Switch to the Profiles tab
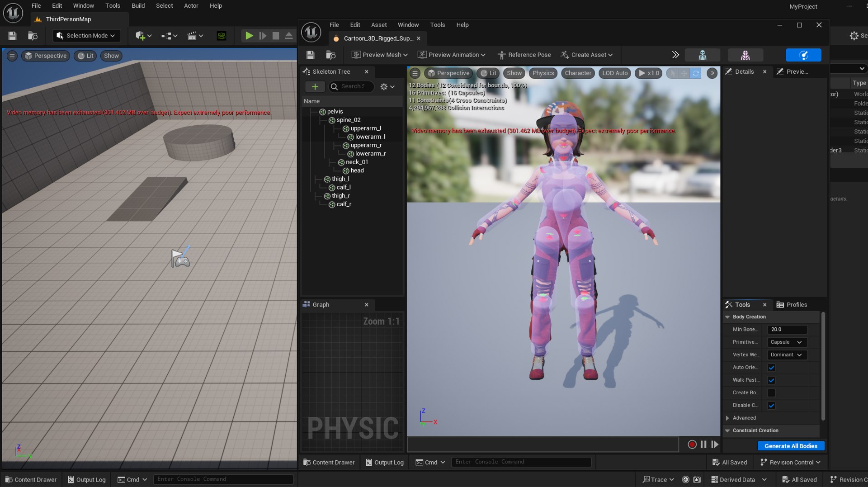868x487 pixels. [792, 305]
